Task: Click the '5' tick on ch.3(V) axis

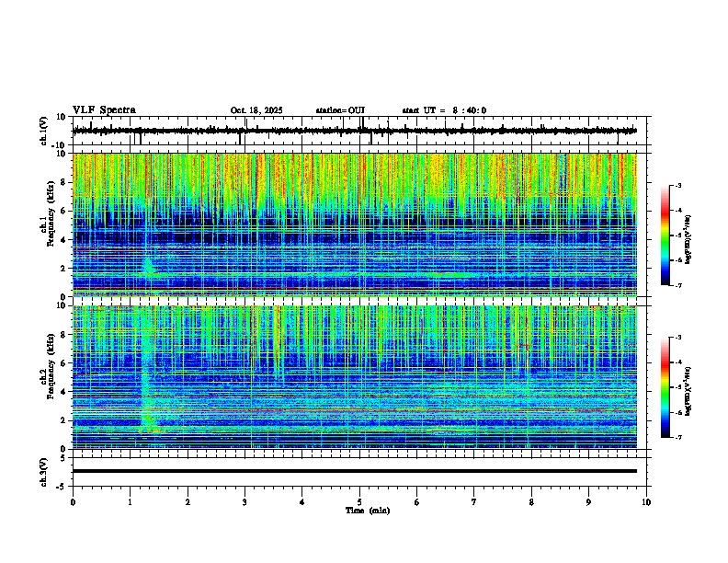Action: click(63, 458)
